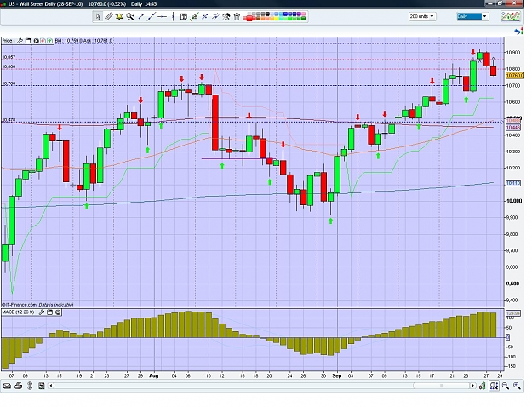Remove MACD indicator with X icon
Screen dimensions: 532x407
point(58,312)
